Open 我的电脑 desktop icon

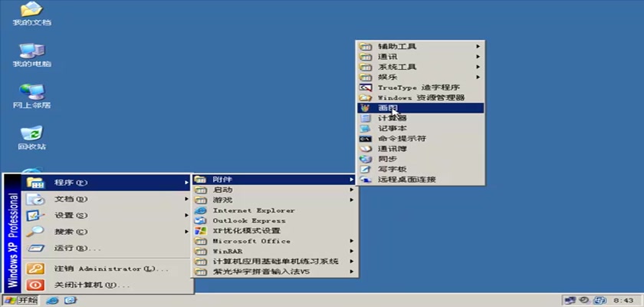[x=31, y=55]
